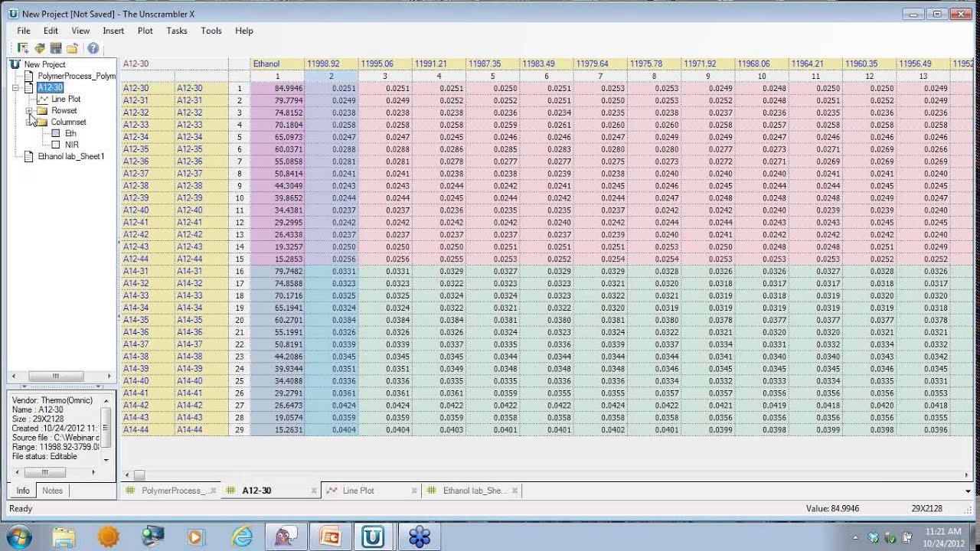980x551 pixels.
Task: Select A12-30 data node in tree
Action: click(50, 87)
